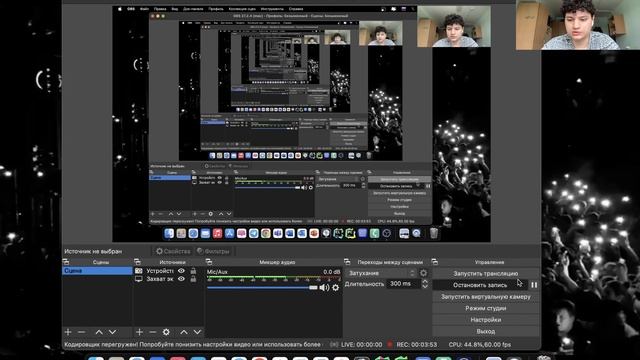Click Запустить виртуальную камеру

(485, 297)
